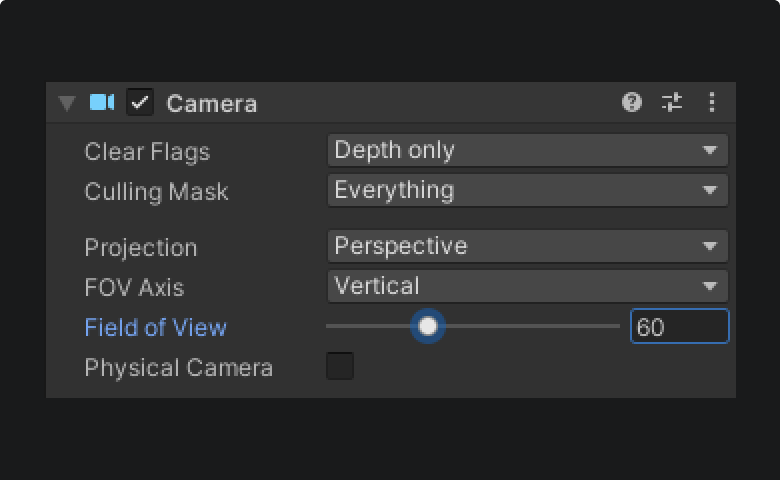
Task: Disable the Camera component enable checkbox
Action: click(140, 102)
